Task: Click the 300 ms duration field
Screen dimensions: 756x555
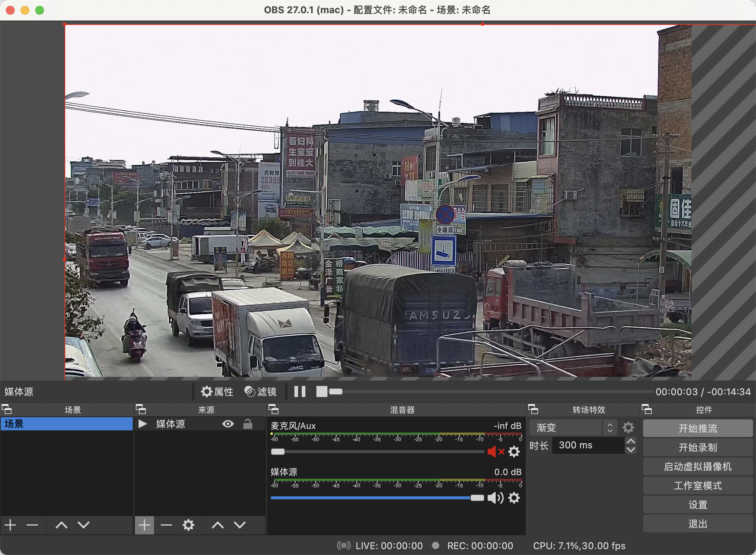Action: pyautogui.click(x=588, y=445)
